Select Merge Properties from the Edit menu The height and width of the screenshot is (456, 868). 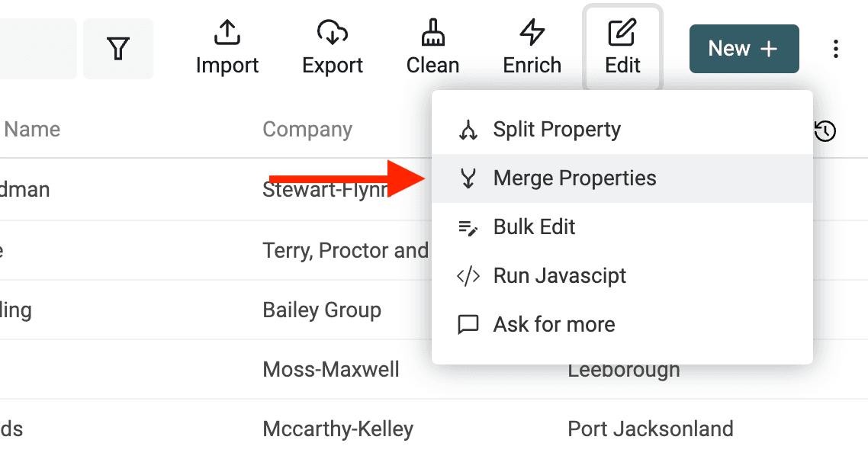click(574, 178)
